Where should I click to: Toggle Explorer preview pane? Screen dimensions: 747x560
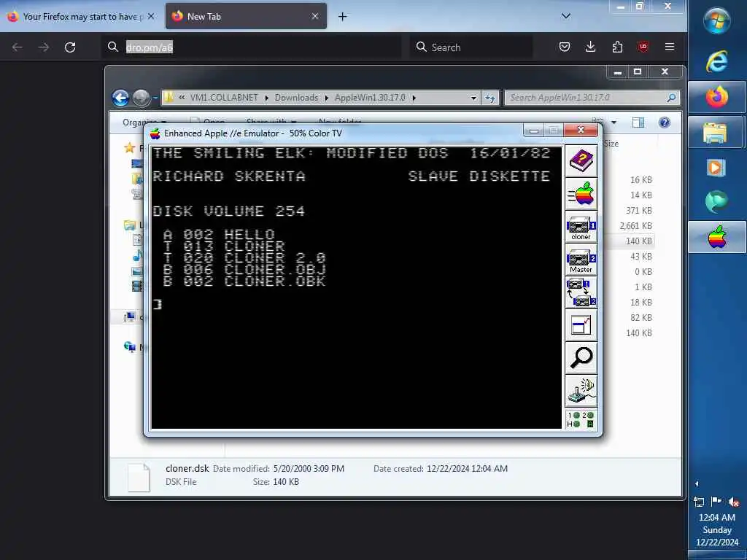(638, 122)
